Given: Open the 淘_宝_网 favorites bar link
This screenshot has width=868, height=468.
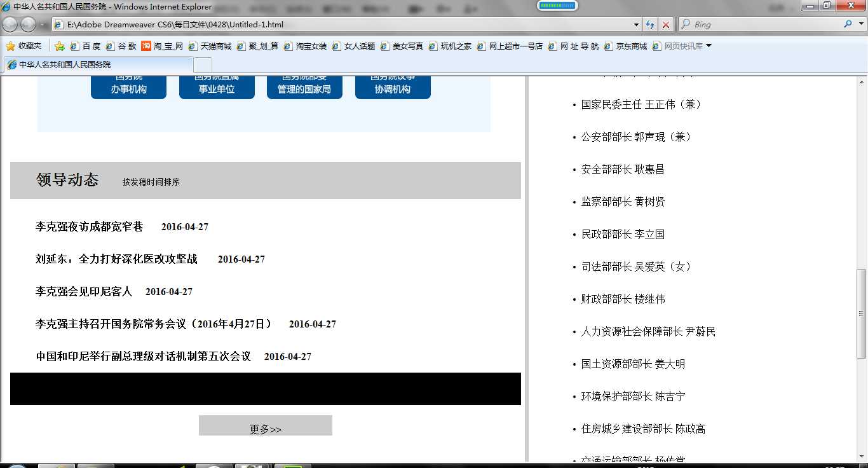Looking at the screenshot, I should [162, 46].
